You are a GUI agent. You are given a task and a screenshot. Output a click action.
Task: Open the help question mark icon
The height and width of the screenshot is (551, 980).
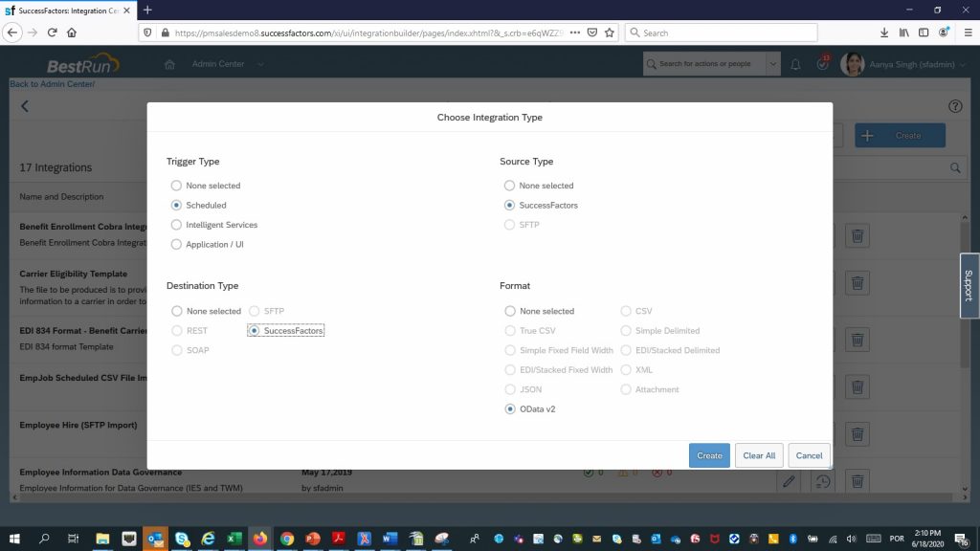tap(955, 106)
